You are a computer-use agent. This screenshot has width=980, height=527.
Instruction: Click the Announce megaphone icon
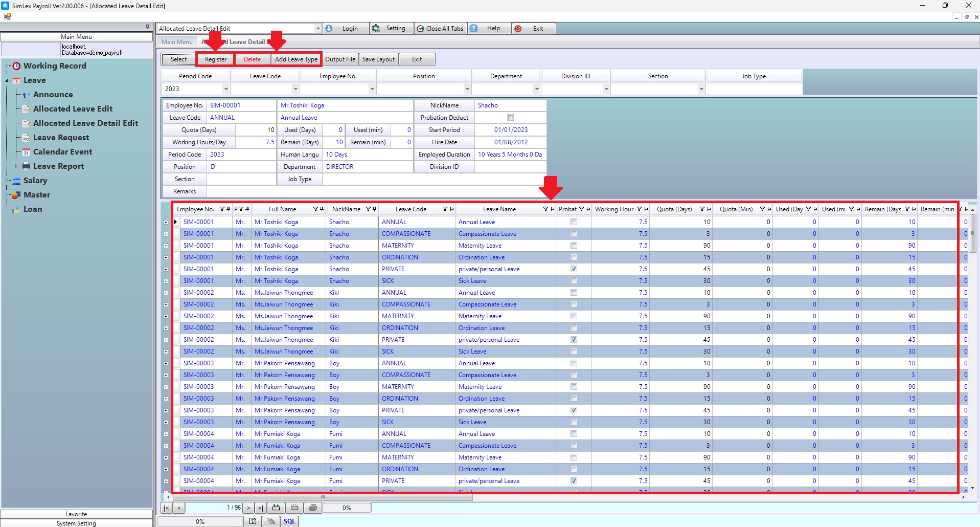[x=26, y=95]
